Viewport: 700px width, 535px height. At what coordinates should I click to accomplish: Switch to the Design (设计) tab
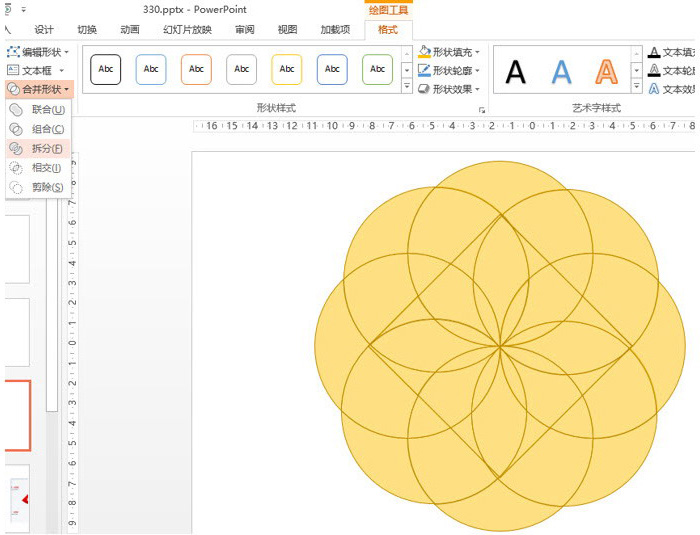pyautogui.click(x=44, y=30)
